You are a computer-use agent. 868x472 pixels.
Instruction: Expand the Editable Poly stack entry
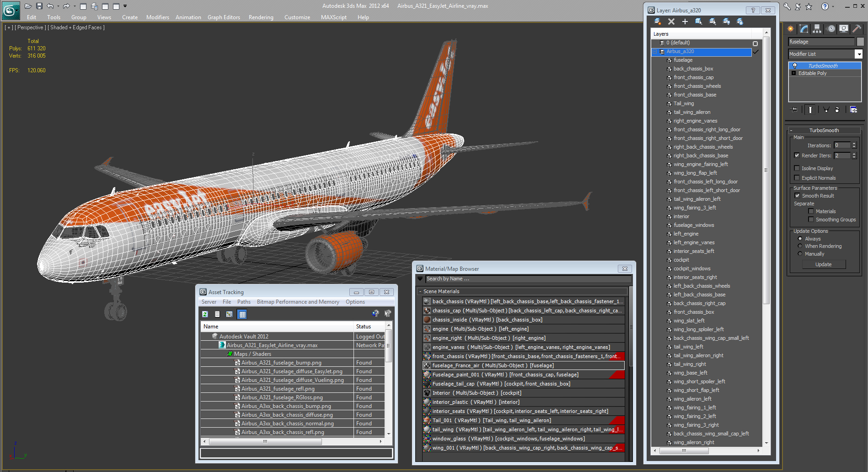(793, 73)
